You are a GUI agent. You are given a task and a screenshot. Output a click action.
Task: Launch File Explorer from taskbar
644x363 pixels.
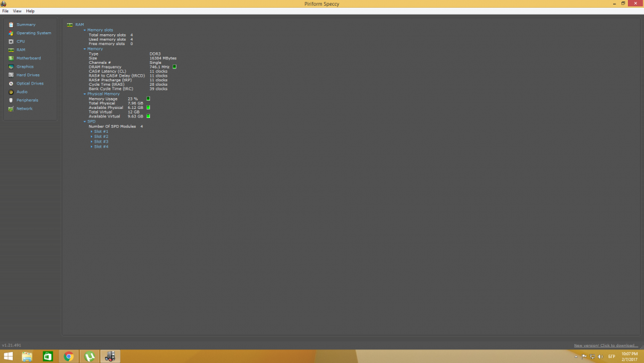tap(27, 356)
